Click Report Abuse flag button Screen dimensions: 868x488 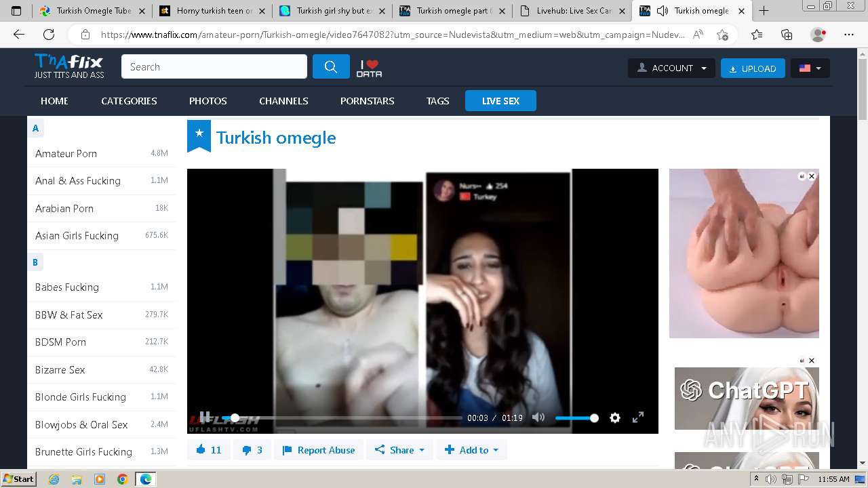319,450
